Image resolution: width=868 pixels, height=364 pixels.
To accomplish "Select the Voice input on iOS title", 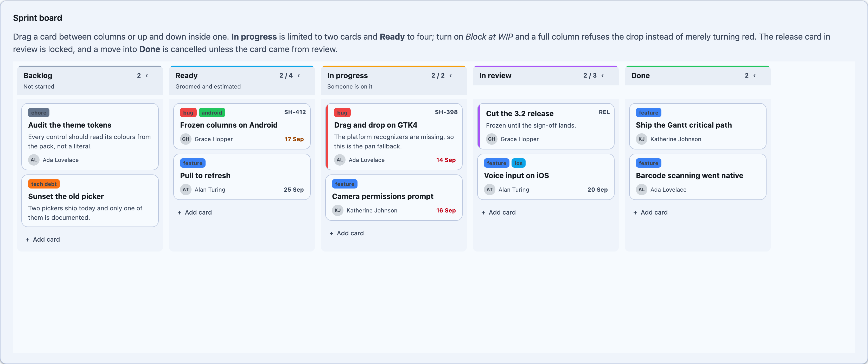I will [516, 175].
